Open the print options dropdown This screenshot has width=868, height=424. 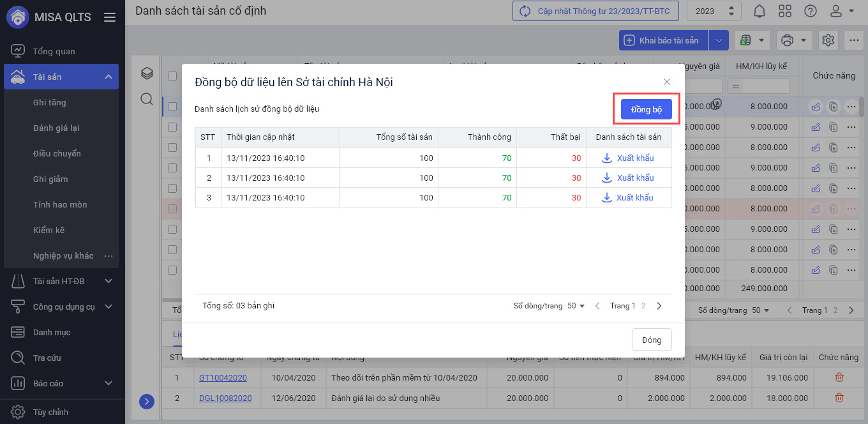[795, 40]
